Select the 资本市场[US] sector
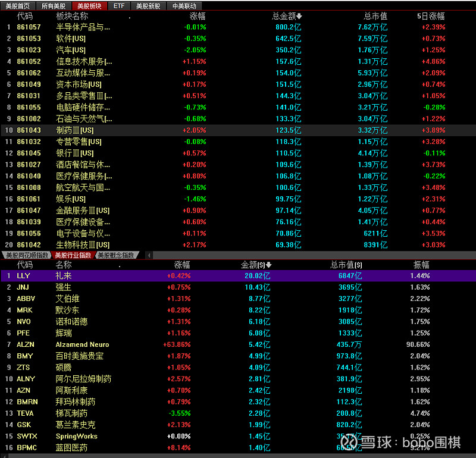 [238, 84]
